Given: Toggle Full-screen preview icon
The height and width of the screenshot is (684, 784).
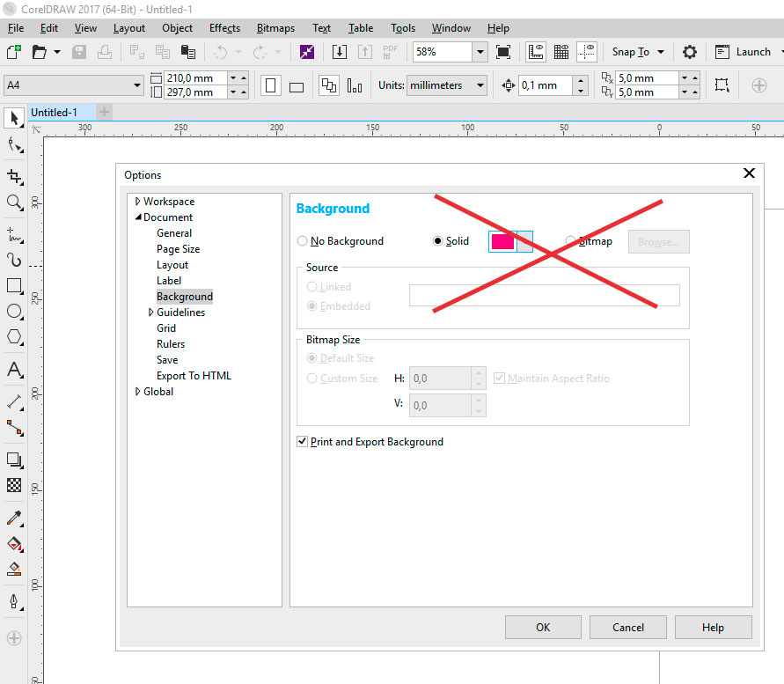Looking at the screenshot, I should pyautogui.click(x=503, y=52).
